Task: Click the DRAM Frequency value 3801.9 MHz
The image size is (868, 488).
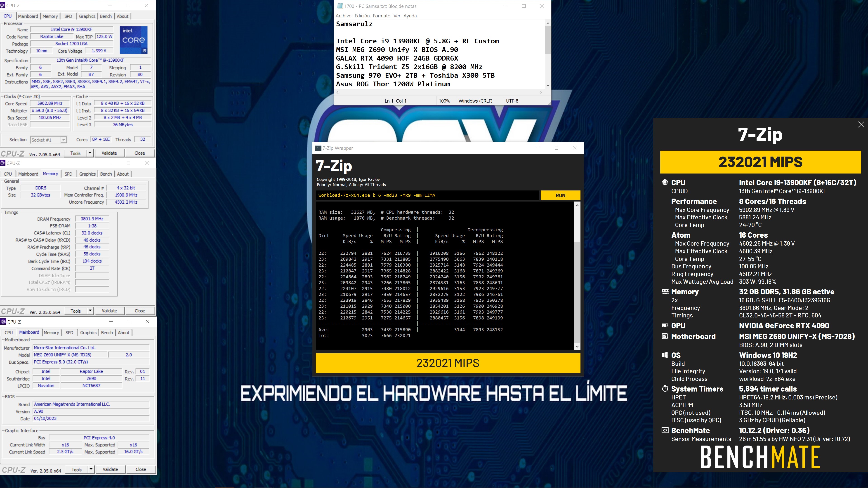Action: coord(92,218)
